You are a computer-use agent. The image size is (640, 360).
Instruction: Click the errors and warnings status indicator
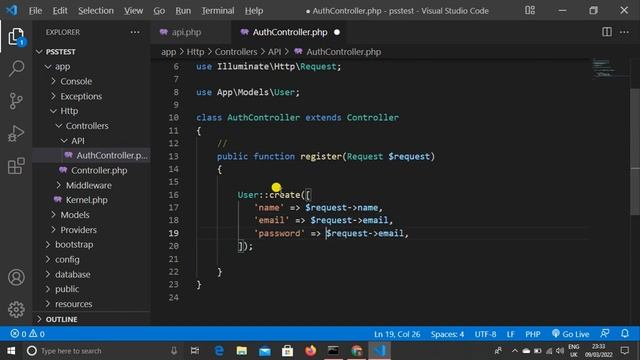pyautogui.click(x=27, y=334)
